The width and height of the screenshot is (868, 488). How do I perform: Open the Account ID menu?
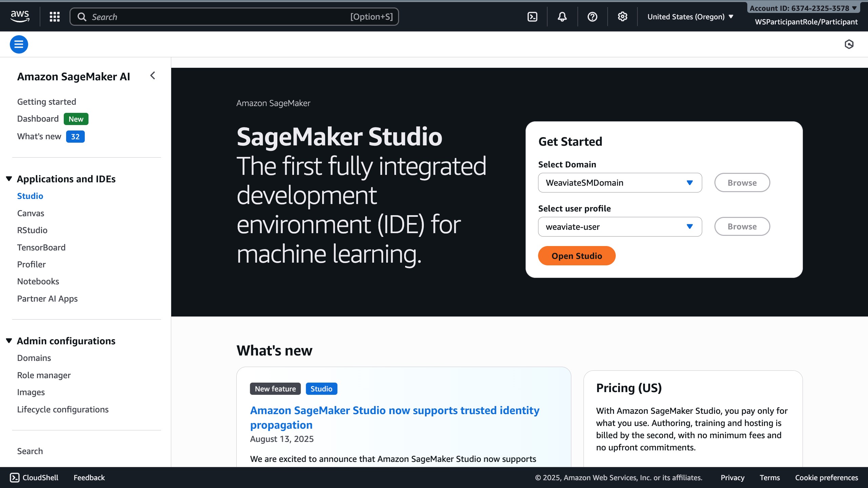pos(803,8)
